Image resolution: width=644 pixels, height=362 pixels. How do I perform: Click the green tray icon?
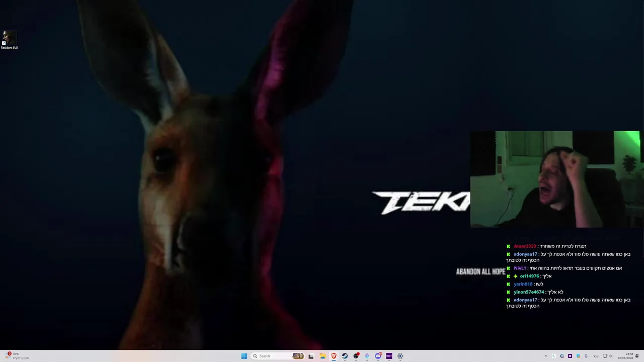[554, 356]
